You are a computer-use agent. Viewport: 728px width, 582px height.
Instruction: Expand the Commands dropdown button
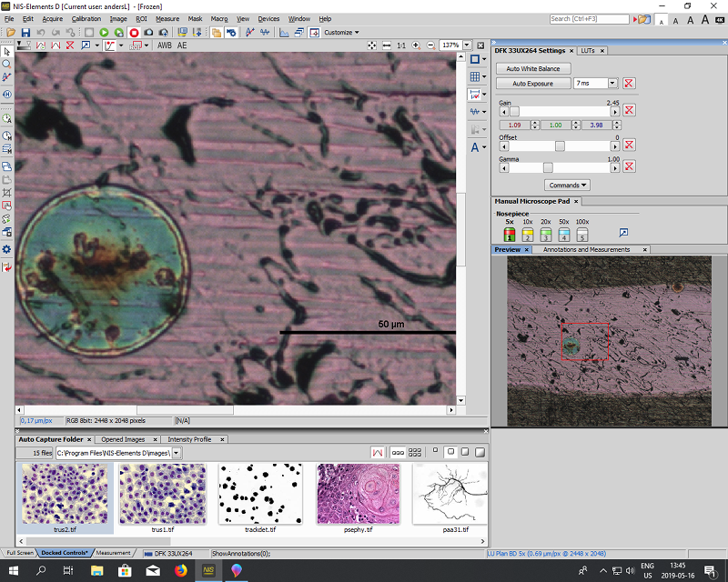tap(566, 185)
